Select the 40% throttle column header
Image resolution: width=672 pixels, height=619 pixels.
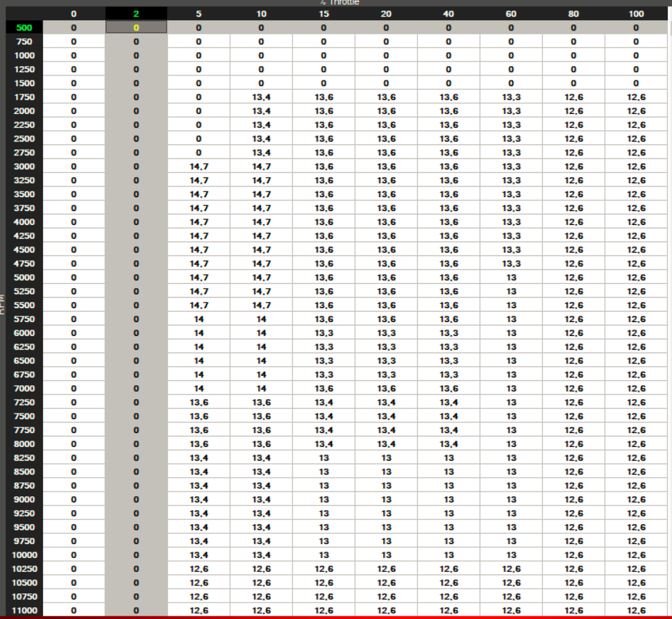point(448,14)
